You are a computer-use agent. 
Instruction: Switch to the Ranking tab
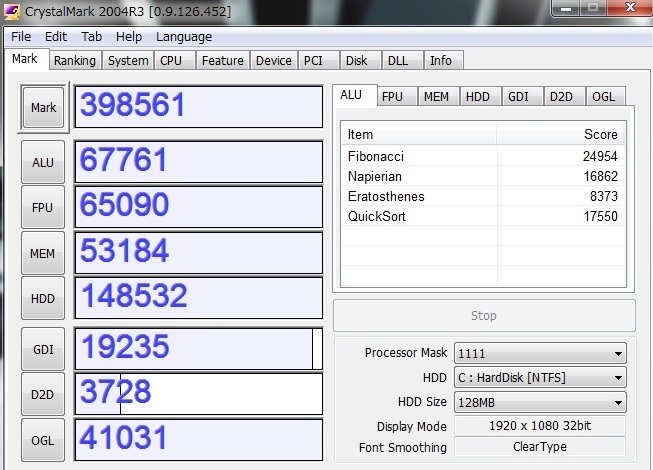tap(75, 61)
